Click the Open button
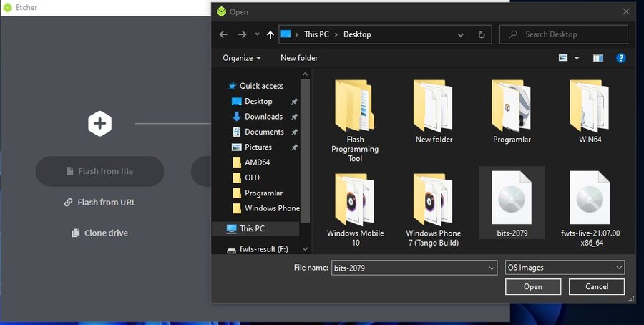 (x=532, y=287)
